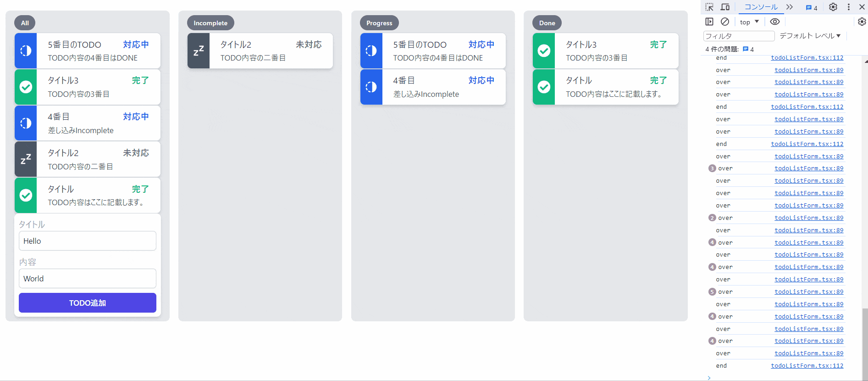Image resolution: width=868 pixels, height=381 pixels.
Task: Click the 完了 status of タイトル3 in Done column
Action: (658, 45)
